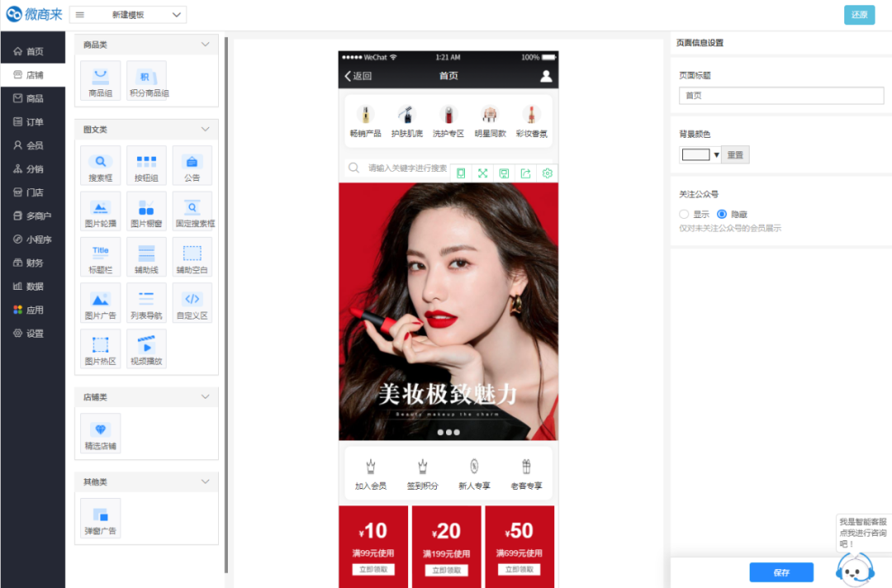The image size is (892, 588).
Task: Select the 隐藏 radio option
Action: pyautogui.click(x=722, y=214)
